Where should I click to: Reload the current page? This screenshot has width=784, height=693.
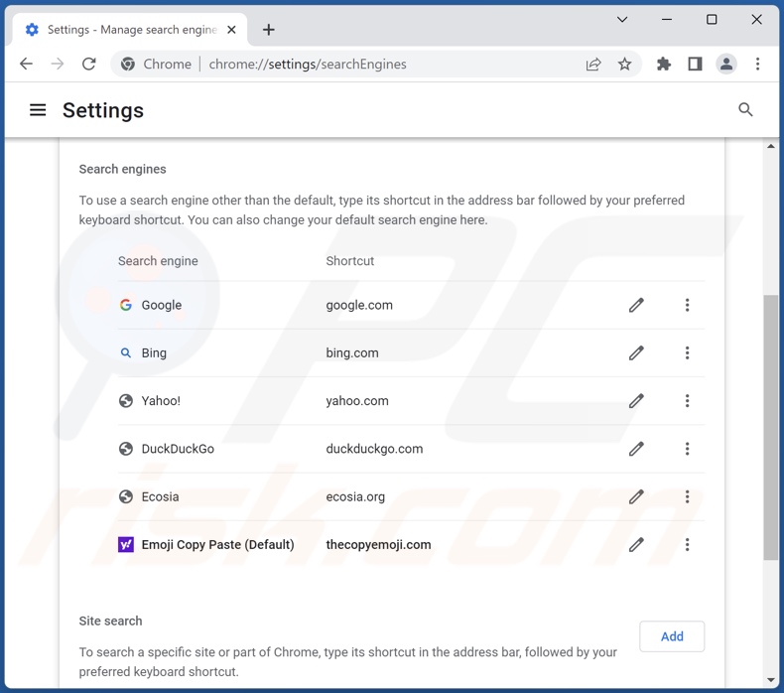(x=89, y=65)
